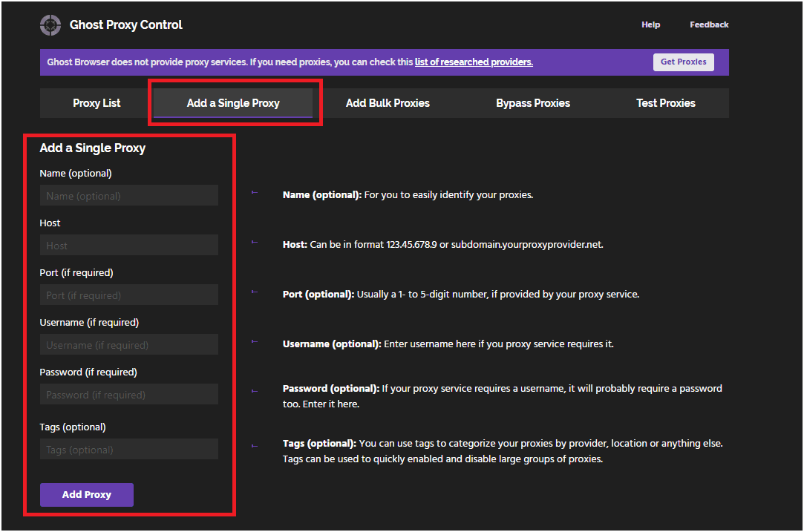Open the list of researched providers link

[x=474, y=62]
